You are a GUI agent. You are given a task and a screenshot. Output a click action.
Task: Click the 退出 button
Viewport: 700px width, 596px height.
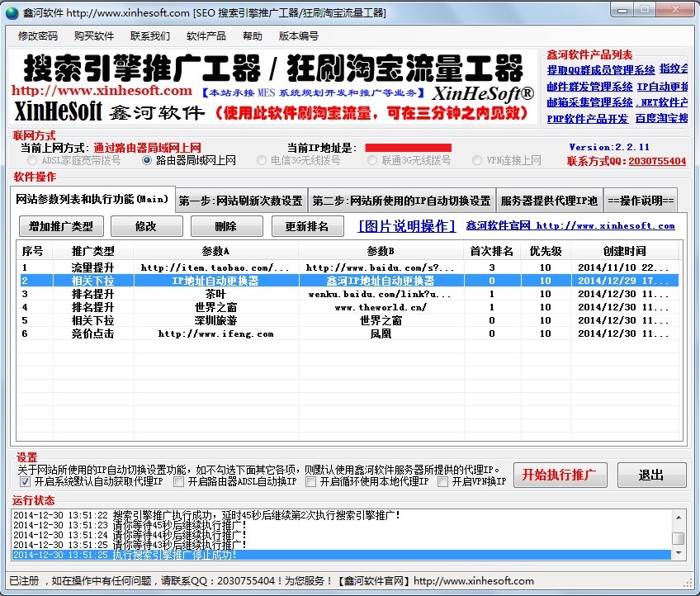point(652,475)
